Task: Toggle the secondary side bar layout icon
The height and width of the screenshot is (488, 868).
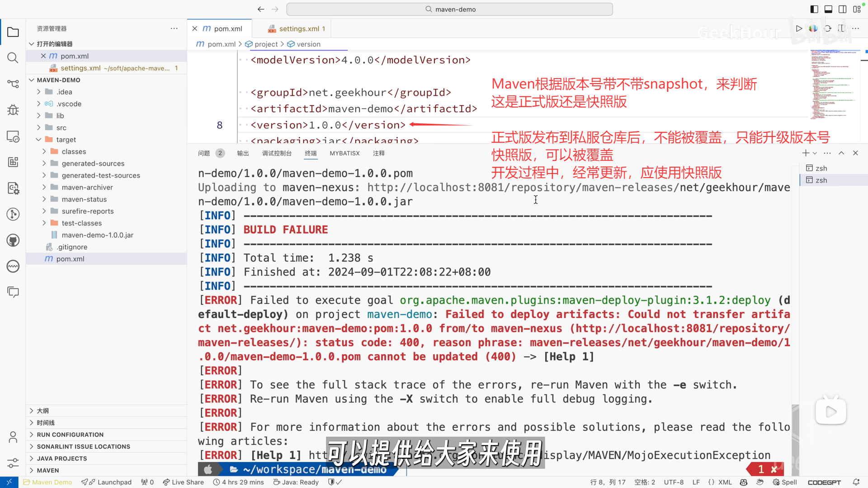Action: 843,9
